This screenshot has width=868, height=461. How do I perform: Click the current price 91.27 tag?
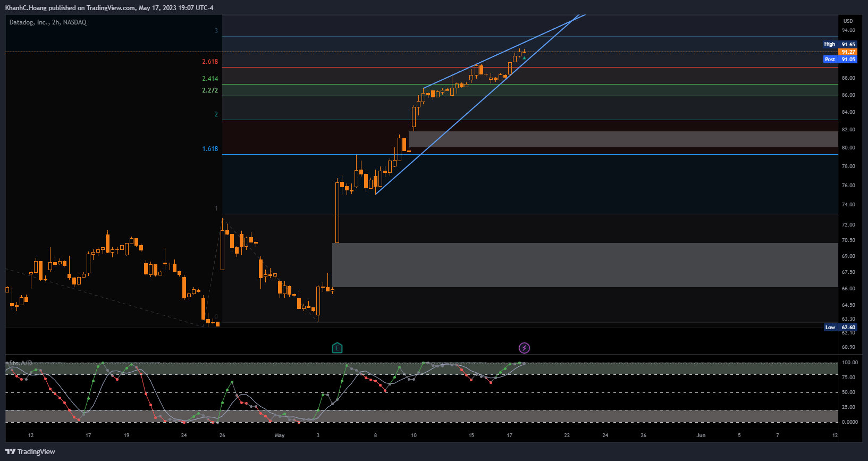pyautogui.click(x=848, y=52)
